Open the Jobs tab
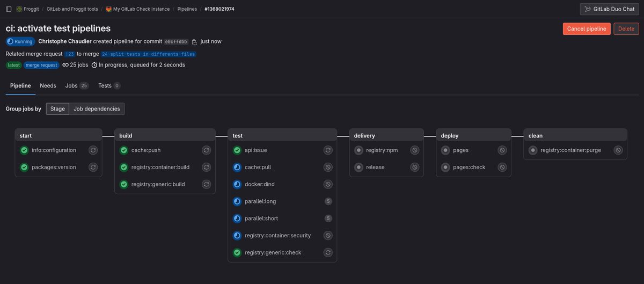 77,86
